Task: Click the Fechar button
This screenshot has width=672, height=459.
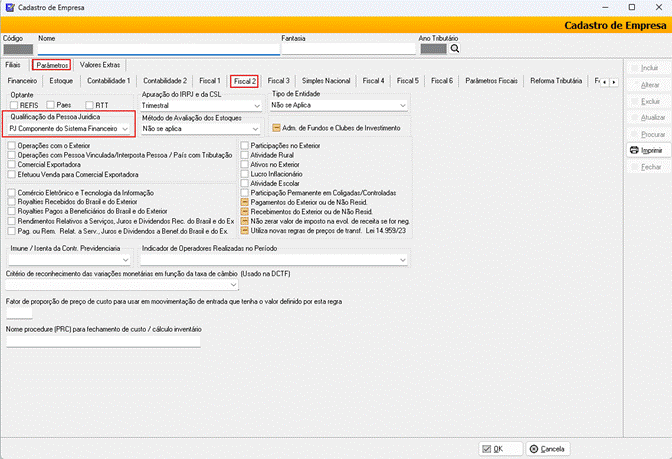Action: click(x=648, y=167)
